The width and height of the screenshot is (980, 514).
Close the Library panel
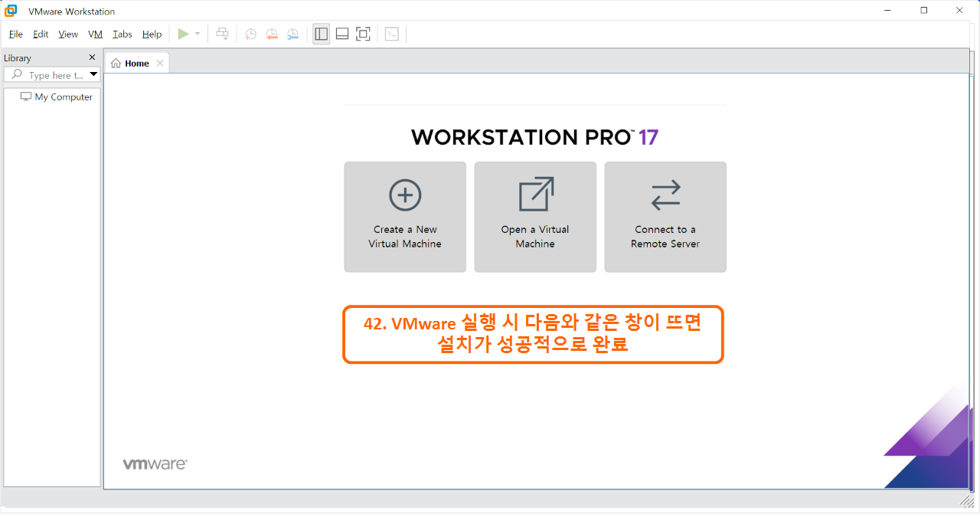tap(93, 57)
